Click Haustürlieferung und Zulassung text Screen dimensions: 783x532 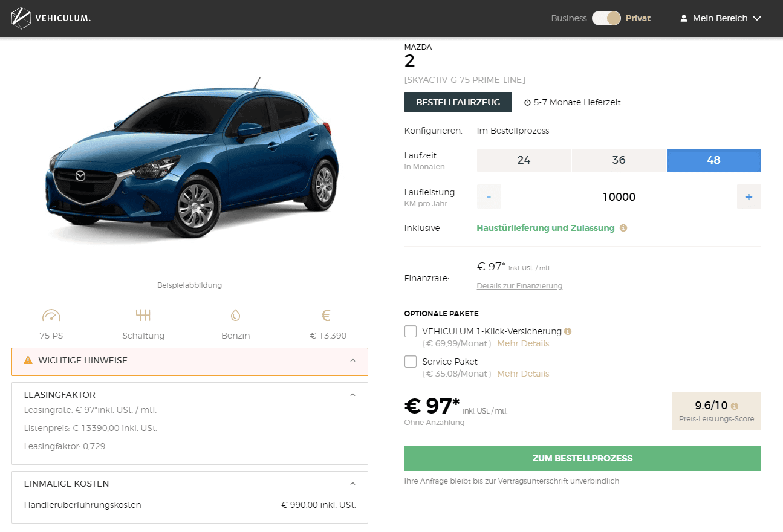[545, 228]
